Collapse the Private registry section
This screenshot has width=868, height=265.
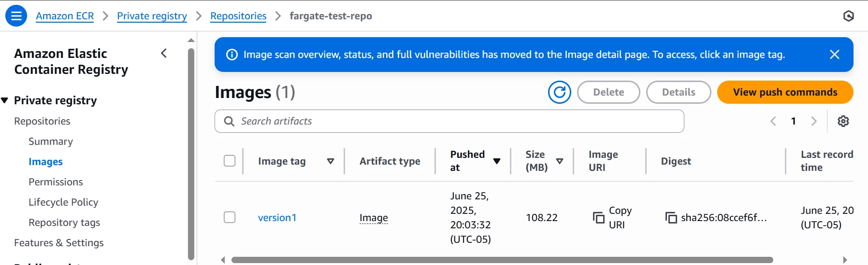(5, 100)
